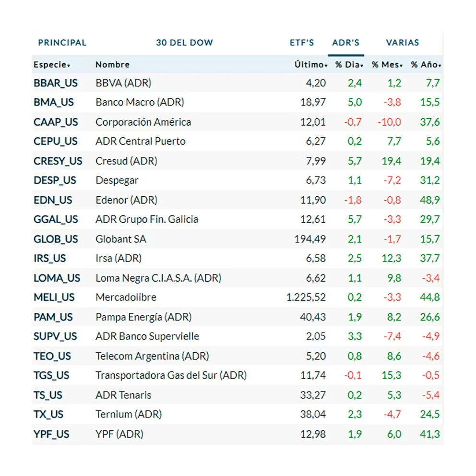Click the EDN_US ticker
The width and height of the screenshot is (476, 476).
(x=53, y=200)
